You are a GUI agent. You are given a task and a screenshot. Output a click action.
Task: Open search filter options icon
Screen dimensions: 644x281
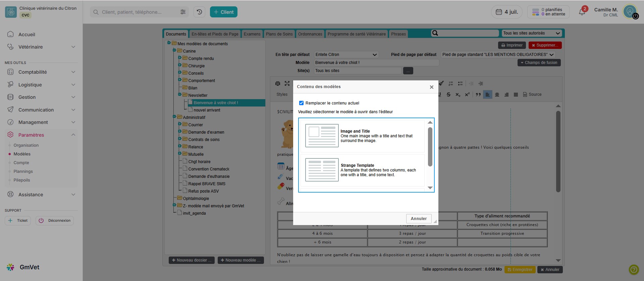pos(183,12)
